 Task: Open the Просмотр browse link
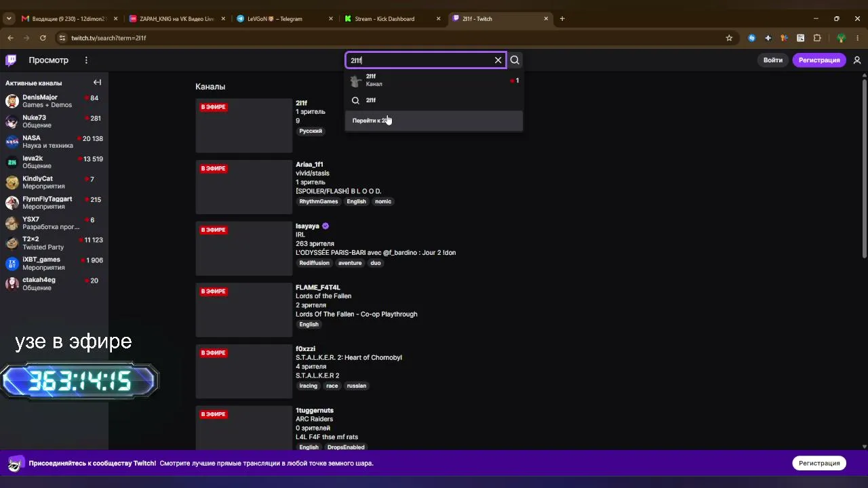point(48,60)
